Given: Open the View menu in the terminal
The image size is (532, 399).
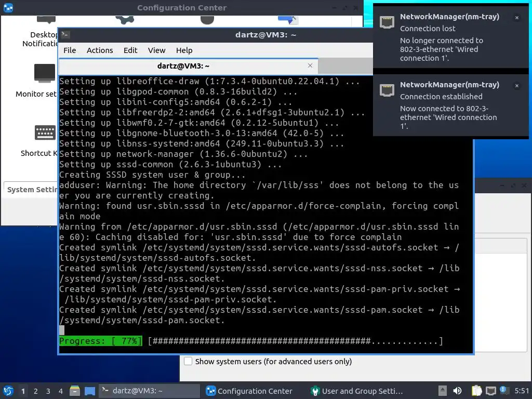Looking at the screenshot, I should [x=156, y=50].
